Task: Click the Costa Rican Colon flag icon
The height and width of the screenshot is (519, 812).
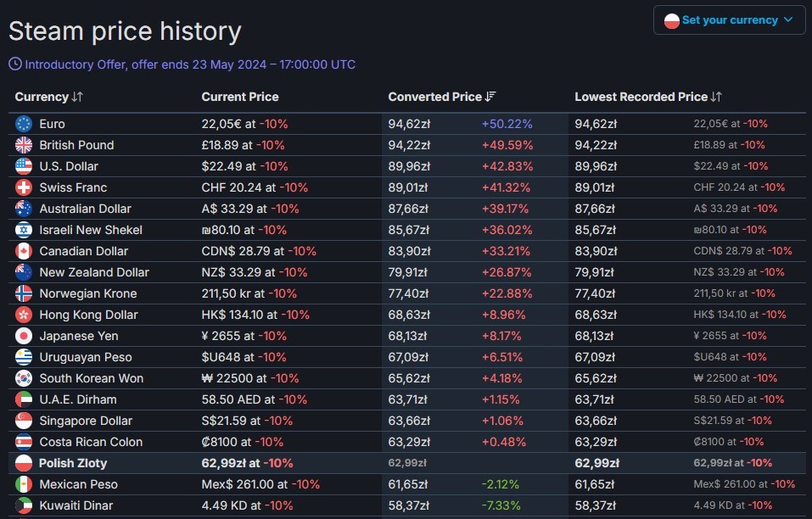Action: (23, 442)
